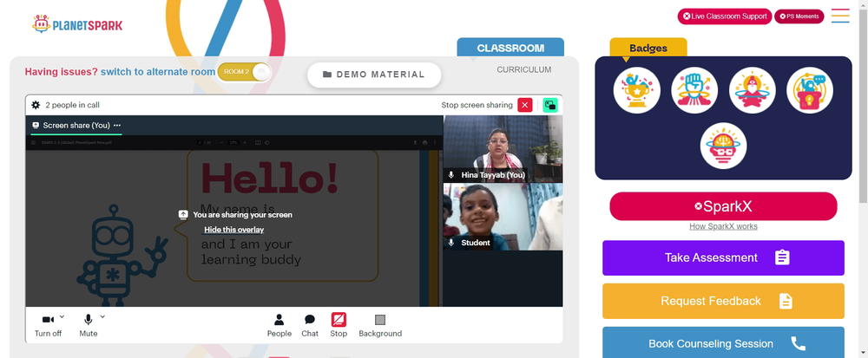Image resolution: width=868 pixels, height=358 pixels.
Task: Open How SparkX works link
Action: (723, 226)
